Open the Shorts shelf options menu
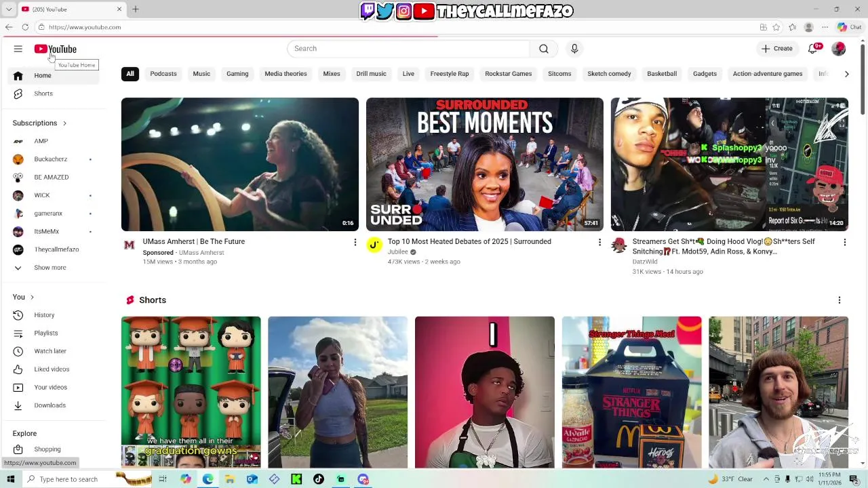The width and height of the screenshot is (868, 488). [839, 300]
